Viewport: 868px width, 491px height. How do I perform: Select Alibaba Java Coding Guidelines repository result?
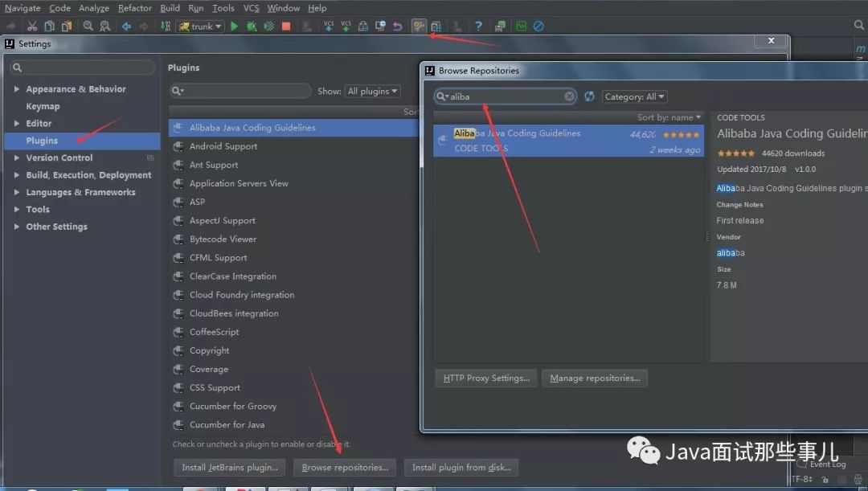coord(568,141)
